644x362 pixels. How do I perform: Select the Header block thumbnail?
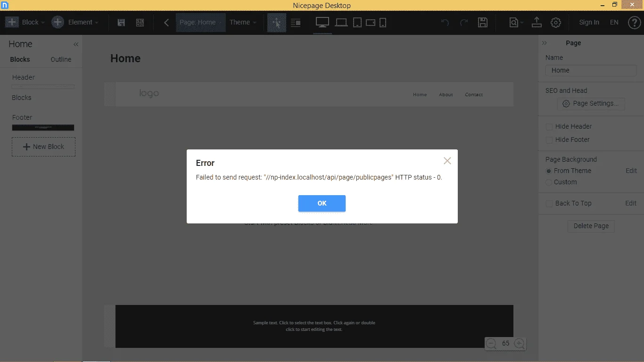tap(43, 87)
